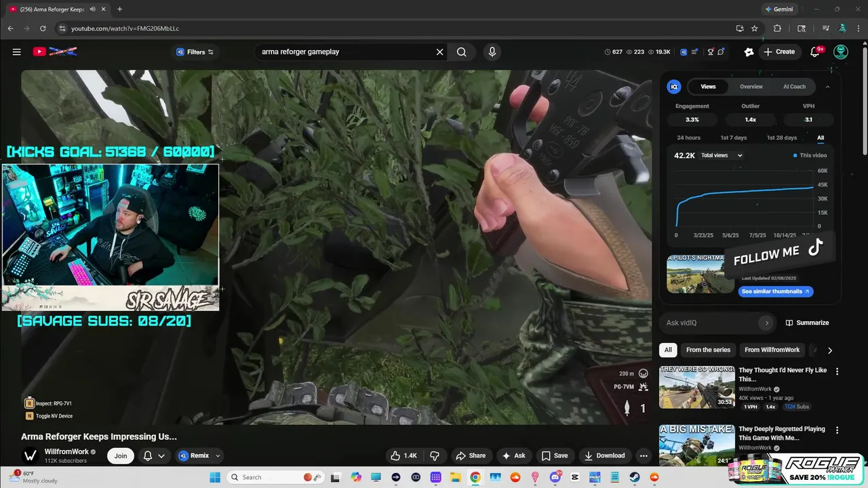Start voice search with the microphone
Viewport: 868px width, 488px height.
tap(492, 52)
